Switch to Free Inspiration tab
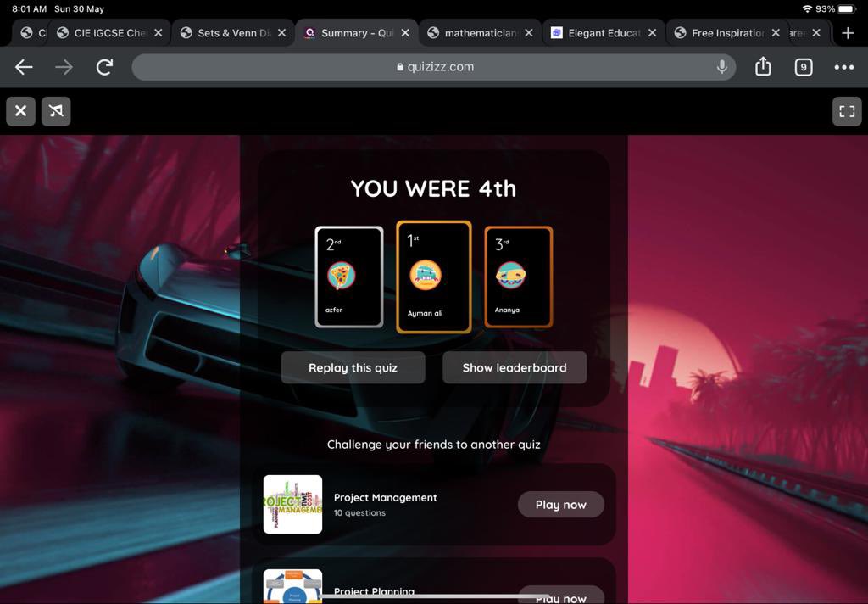868x604 pixels. [x=726, y=33]
